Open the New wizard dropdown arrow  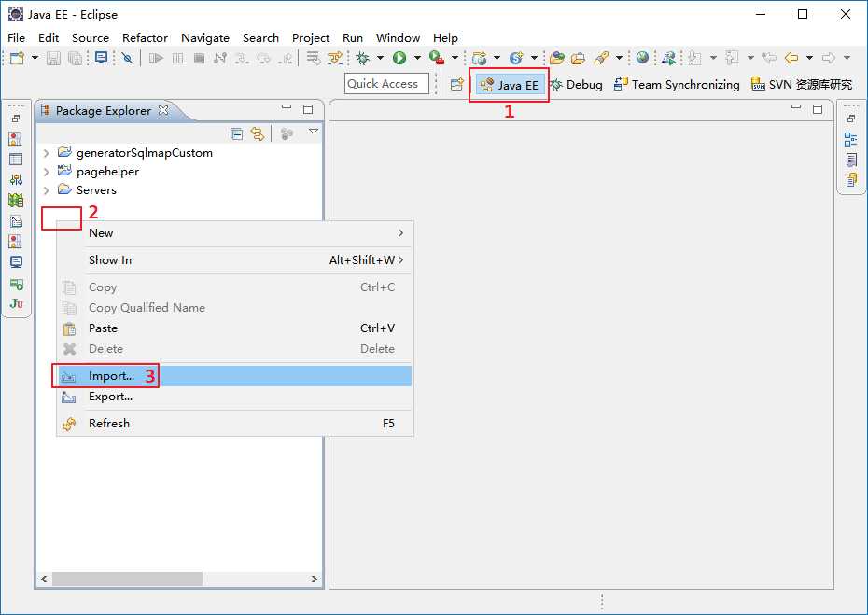pyautogui.click(x=35, y=58)
